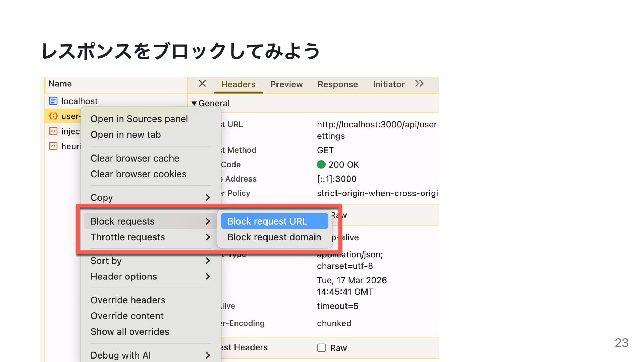Select Block request domain
The height and width of the screenshot is (362, 644).
(274, 237)
